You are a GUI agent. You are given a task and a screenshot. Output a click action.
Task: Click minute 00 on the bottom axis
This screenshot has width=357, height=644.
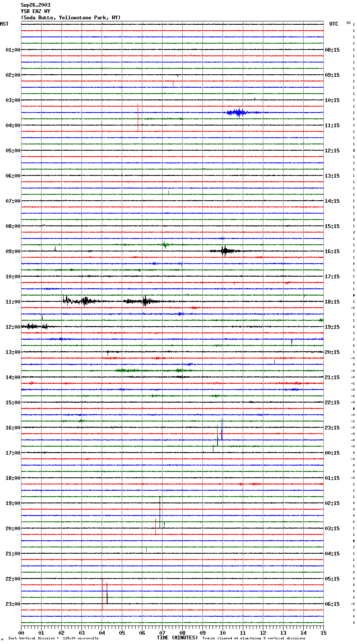pyautogui.click(x=21, y=633)
